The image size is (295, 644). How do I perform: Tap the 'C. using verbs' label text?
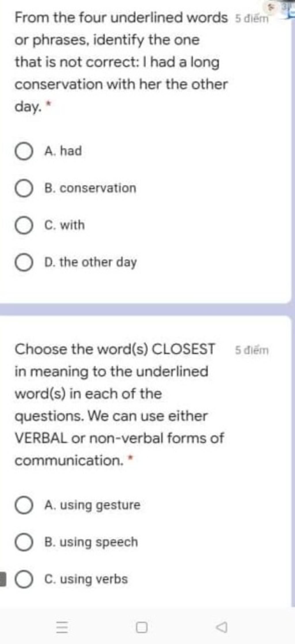pos(86,579)
